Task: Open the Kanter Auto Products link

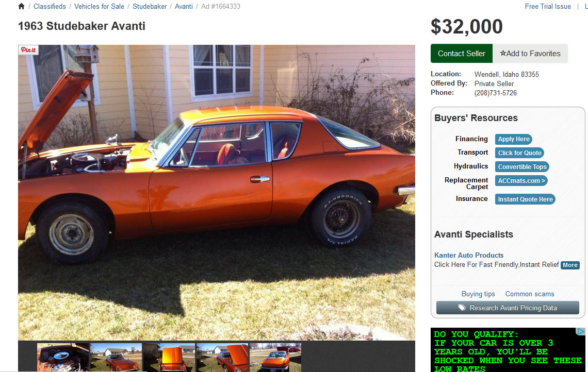Action: (469, 255)
